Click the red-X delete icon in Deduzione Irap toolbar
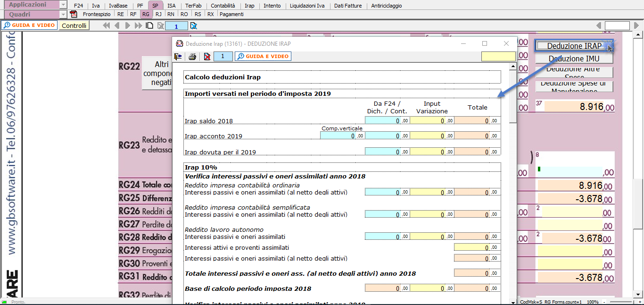This screenshot has height=305, width=644. tap(207, 57)
